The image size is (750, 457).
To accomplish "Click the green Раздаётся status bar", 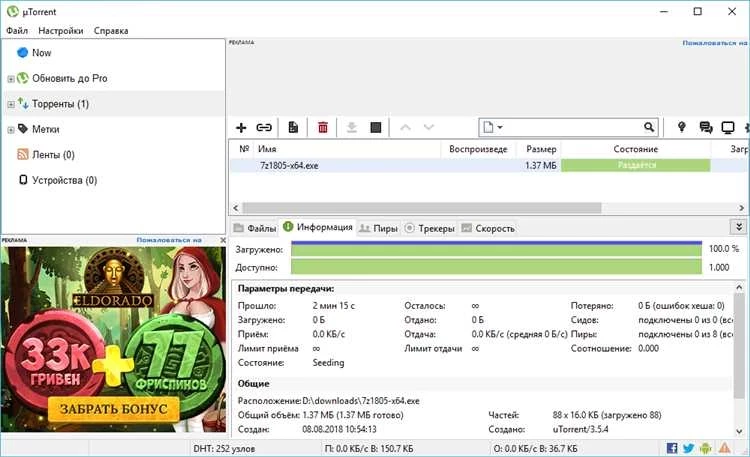I will coord(636,165).
